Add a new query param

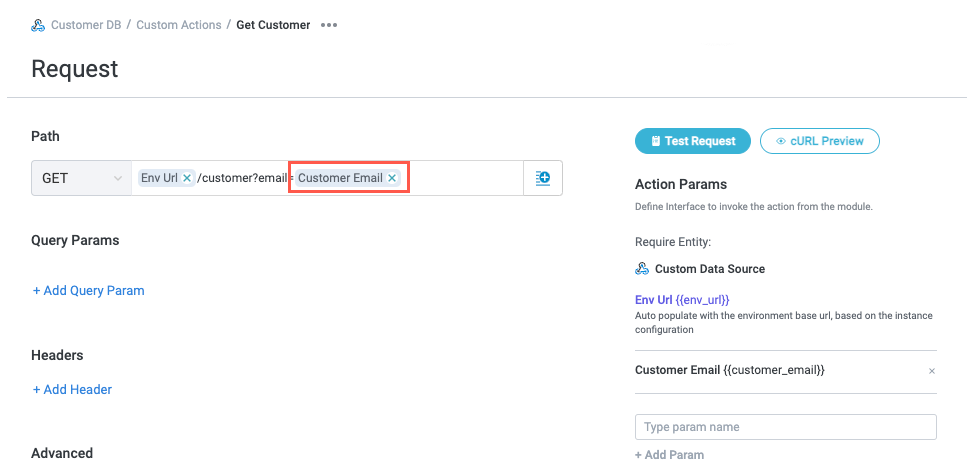pyautogui.click(x=88, y=291)
